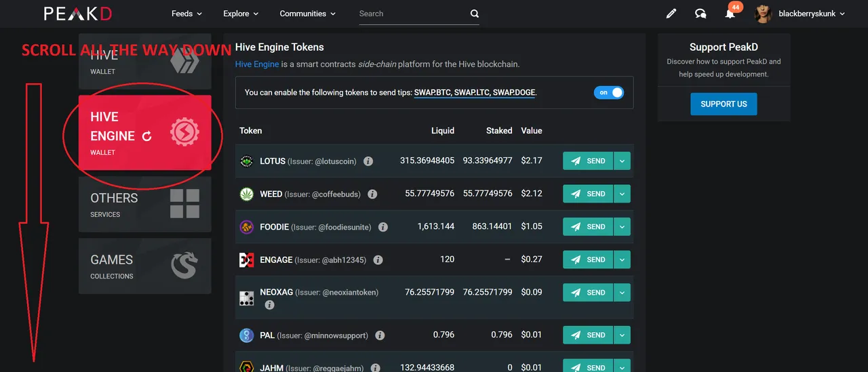Screen dimensions: 868x372
Task: Click the FOODIE token logo
Action: tap(246, 227)
